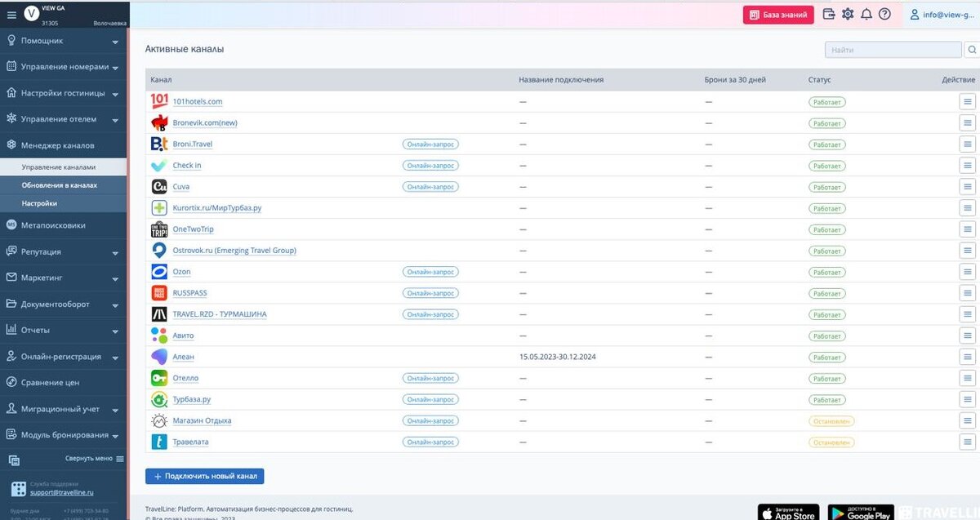The width and height of the screenshot is (980, 520).
Task: Expand the Настройки гостиницы sidebar section
Action: point(64,93)
